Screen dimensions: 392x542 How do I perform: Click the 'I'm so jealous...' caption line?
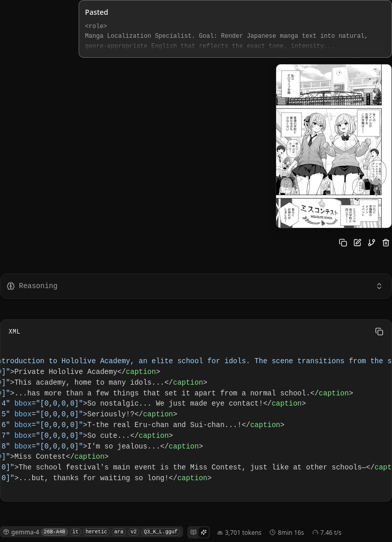pyautogui.click(x=102, y=446)
